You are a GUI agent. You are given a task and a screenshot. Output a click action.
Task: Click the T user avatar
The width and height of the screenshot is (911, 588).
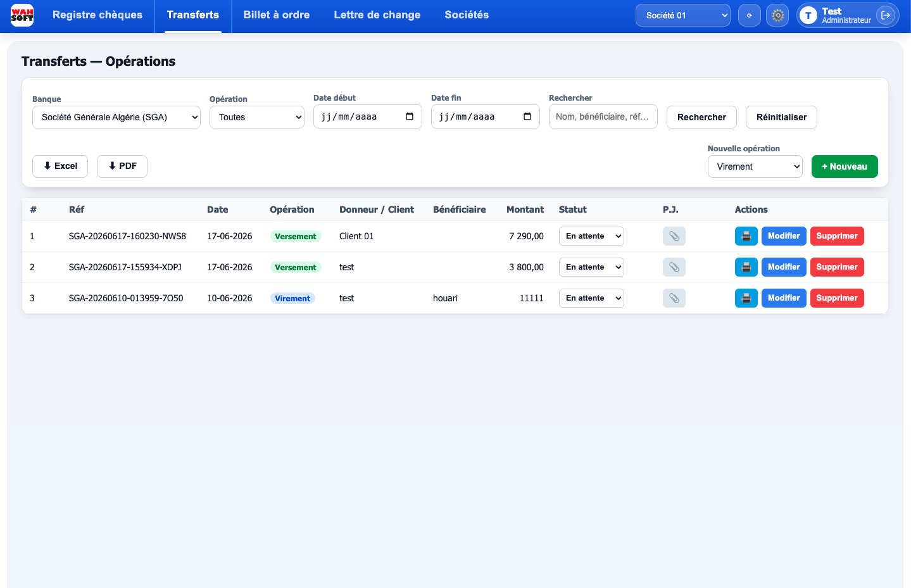(x=808, y=15)
